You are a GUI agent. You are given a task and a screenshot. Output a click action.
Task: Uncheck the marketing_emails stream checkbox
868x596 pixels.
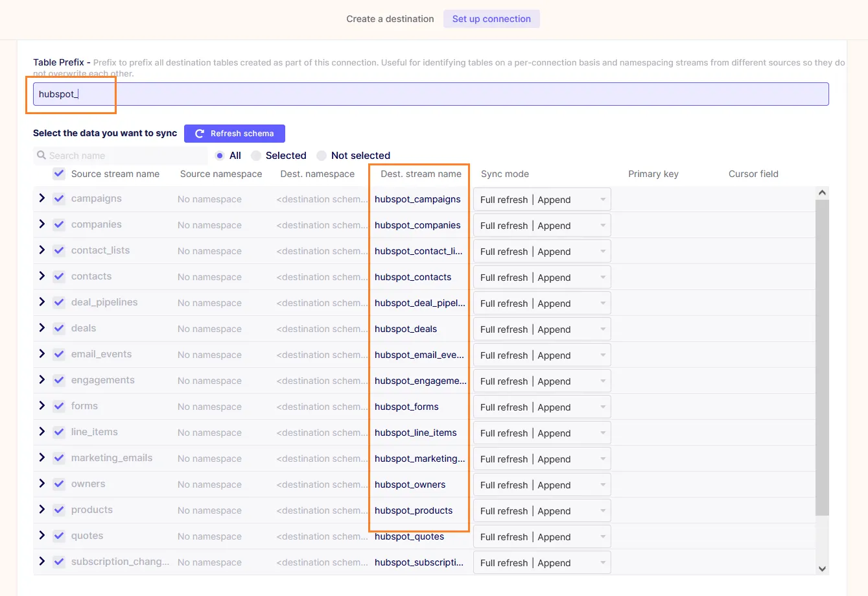[x=59, y=458]
